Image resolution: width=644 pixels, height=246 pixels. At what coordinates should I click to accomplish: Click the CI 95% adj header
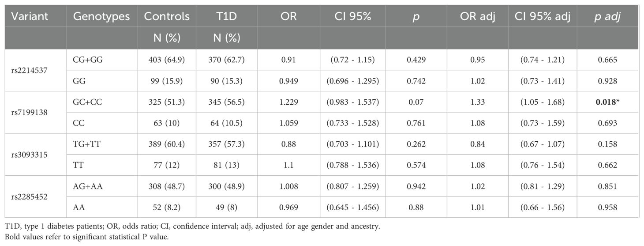(542, 16)
